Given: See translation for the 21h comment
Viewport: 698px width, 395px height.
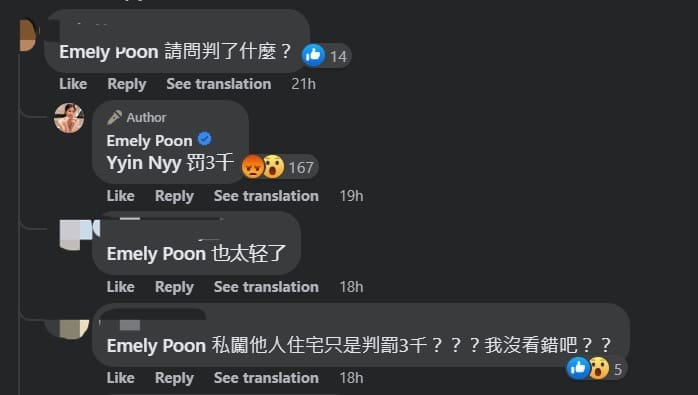Looking at the screenshot, I should click(219, 84).
